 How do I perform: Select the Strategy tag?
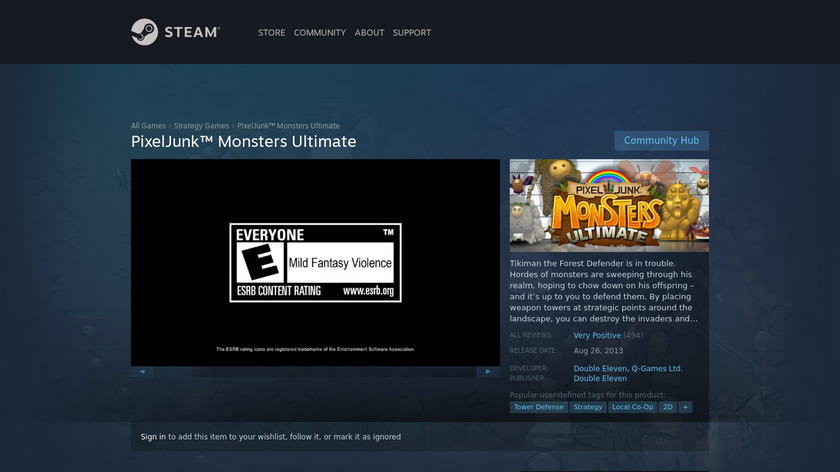coord(588,407)
